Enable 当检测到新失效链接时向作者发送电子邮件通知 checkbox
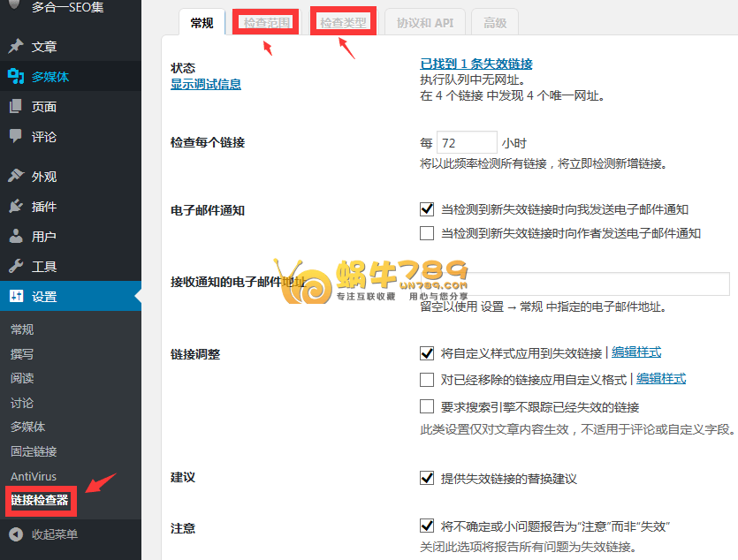 pos(428,233)
